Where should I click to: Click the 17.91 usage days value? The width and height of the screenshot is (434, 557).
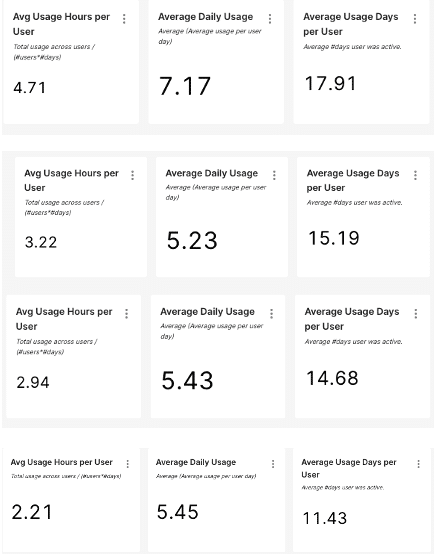(x=330, y=84)
